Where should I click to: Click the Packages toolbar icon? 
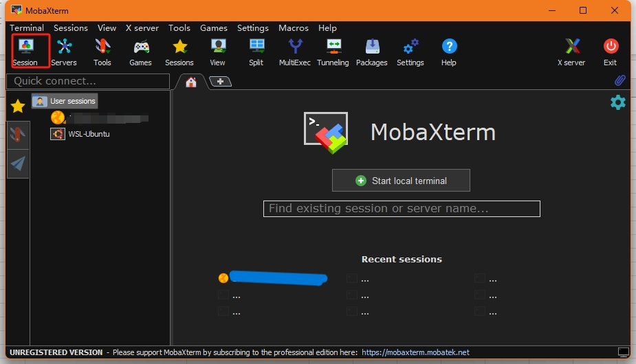point(372,52)
